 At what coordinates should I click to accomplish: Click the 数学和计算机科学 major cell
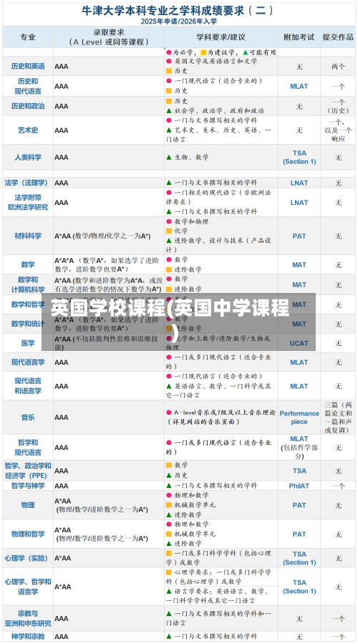coord(28,284)
